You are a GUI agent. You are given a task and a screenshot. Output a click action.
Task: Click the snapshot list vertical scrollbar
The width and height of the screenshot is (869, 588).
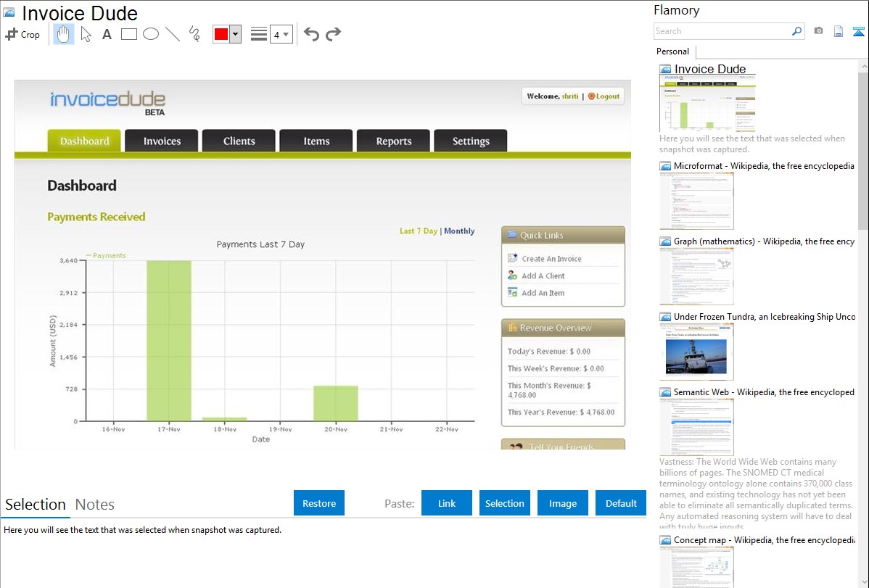pyautogui.click(x=863, y=149)
